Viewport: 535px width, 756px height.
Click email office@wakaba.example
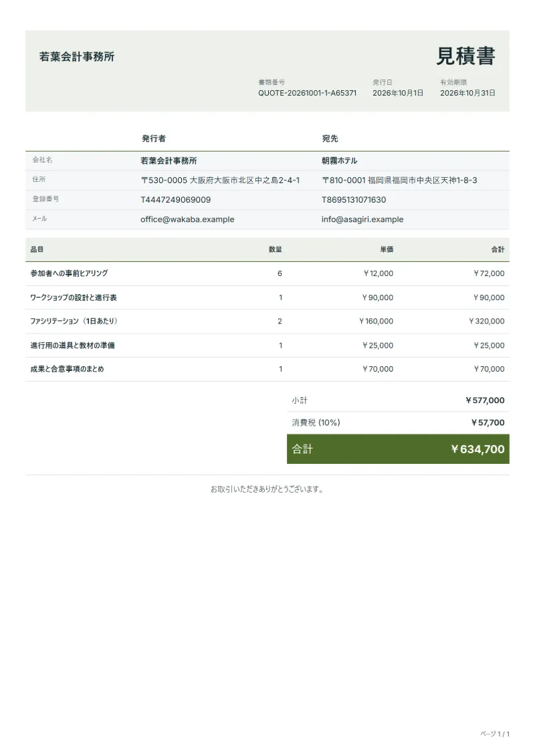pos(187,219)
